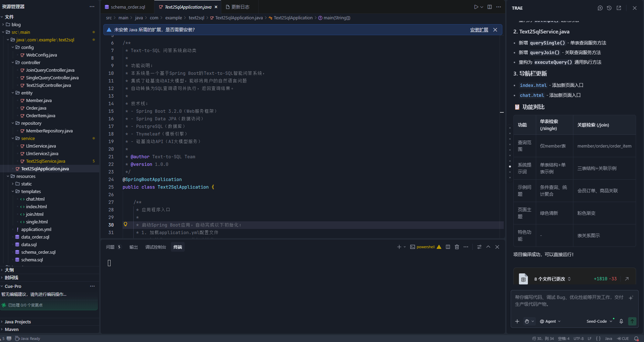
Task: Close the Java extension notification
Action: tap(495, 30)
